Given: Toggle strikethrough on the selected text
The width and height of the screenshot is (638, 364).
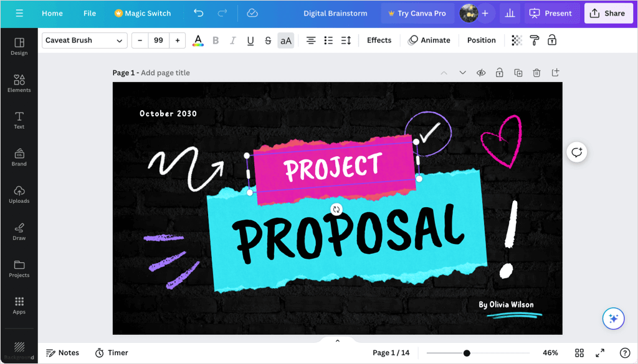Looking at the screenshot, I should coord(267,40).
